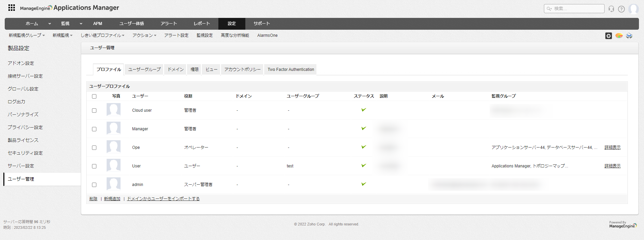644x240 pixels.
Task: Click the headset support icon
Action: (611, 9)
